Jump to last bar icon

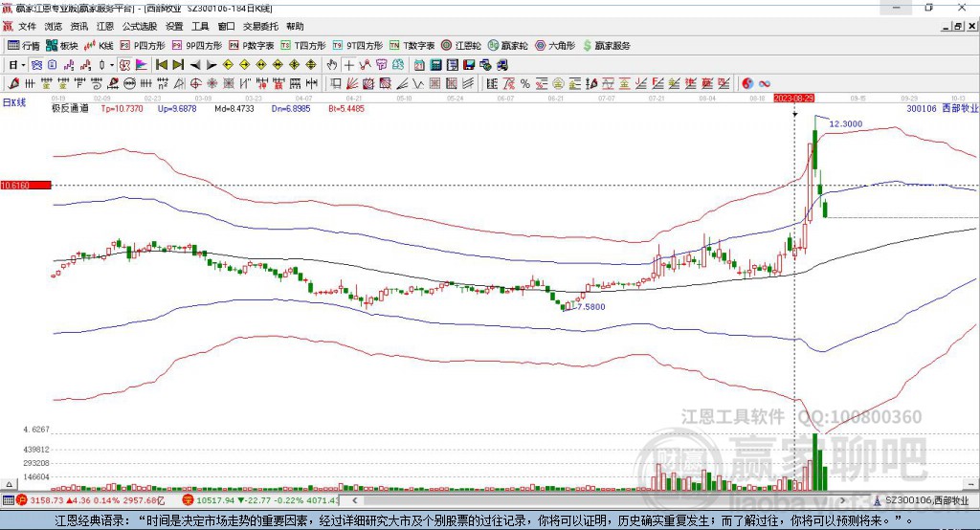pyautogui.click(x=178, y=65)
